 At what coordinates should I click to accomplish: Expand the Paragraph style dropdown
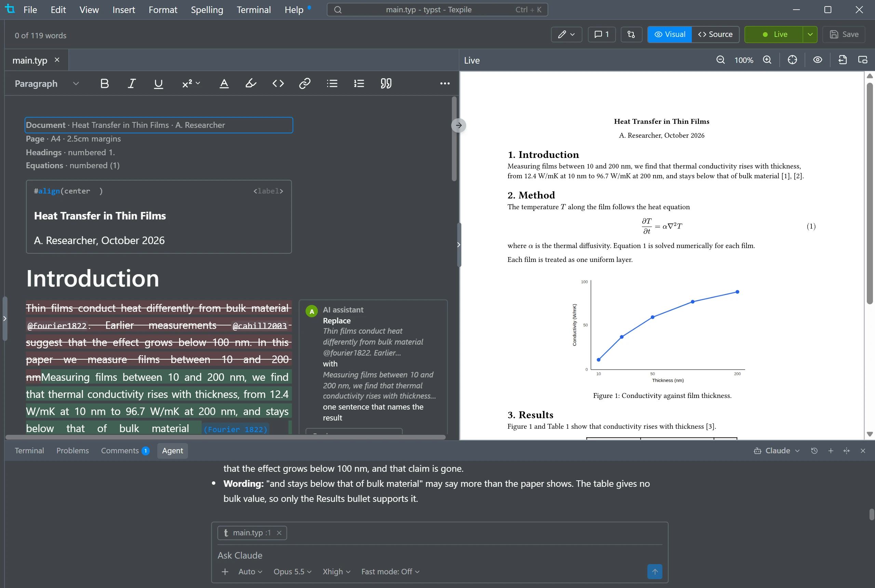click(x=47, y=83)
